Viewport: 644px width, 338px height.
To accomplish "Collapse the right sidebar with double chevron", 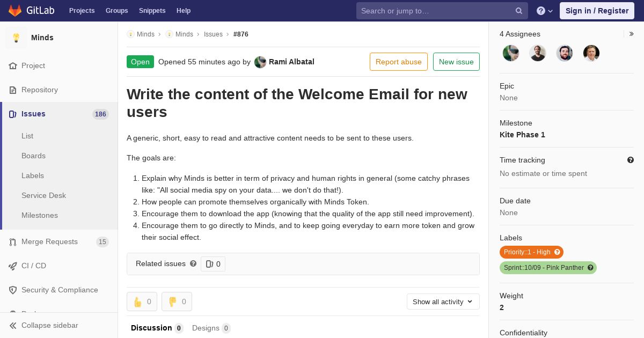I will click(x=632, y=34).
